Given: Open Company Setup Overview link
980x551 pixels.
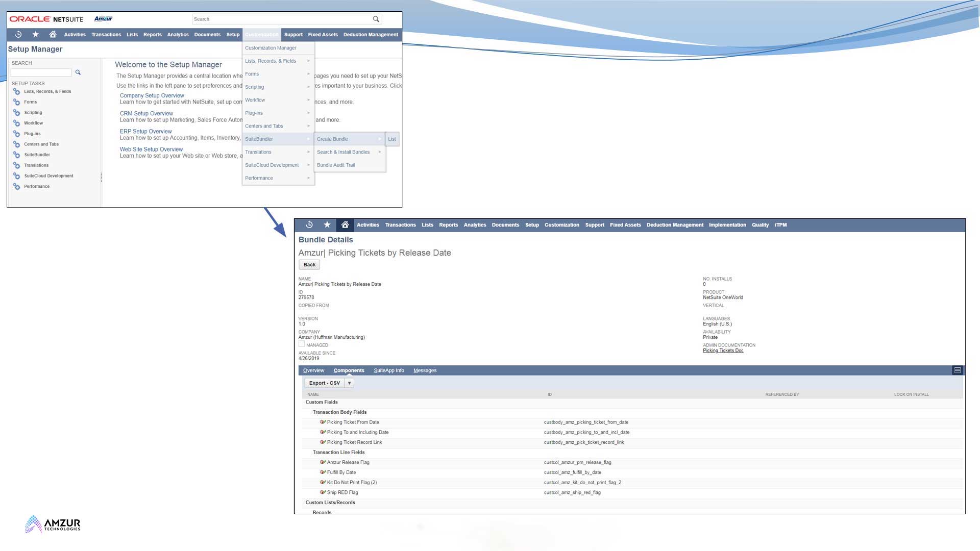Looking at the screenshot, I should pyautogui.click(x=152, y=95).
